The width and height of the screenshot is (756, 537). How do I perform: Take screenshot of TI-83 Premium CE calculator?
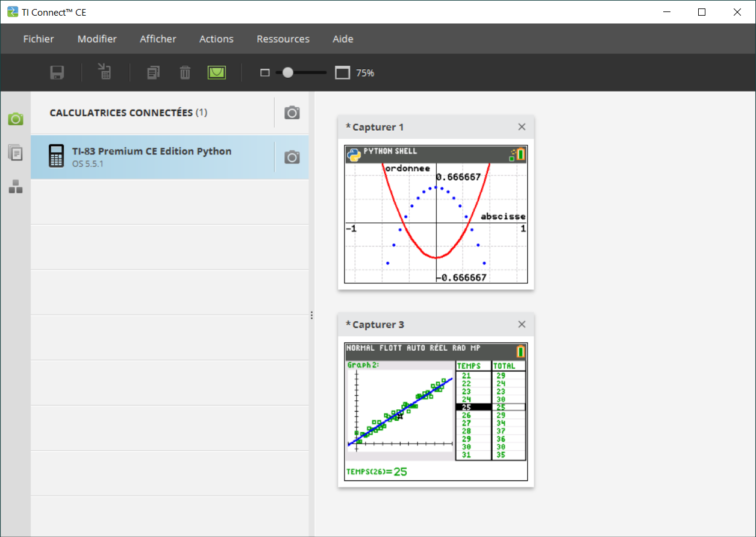[292, 157]
